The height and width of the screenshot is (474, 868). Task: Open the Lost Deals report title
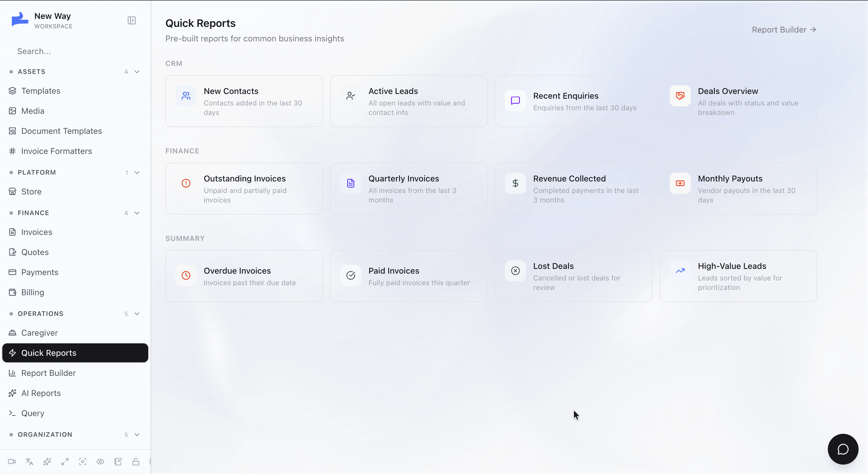tap(553, 266)
